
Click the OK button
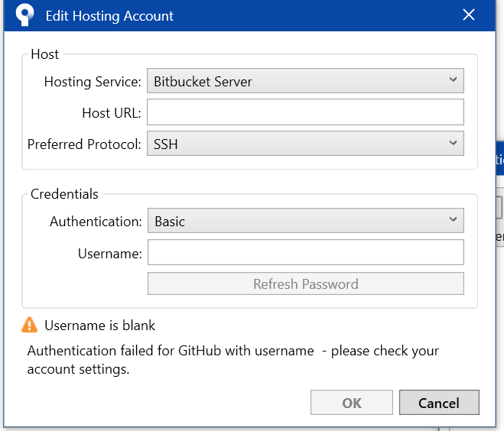(x=352, y=403)
